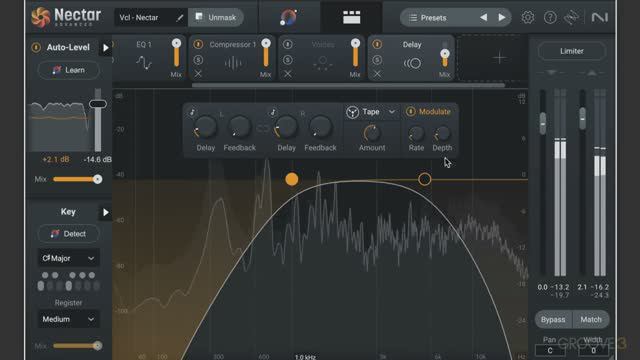Image resolution: width=640 pixels, height=360 pixels.
Task: Click the Modulate Depth knob
Action: tap(442, 134)
